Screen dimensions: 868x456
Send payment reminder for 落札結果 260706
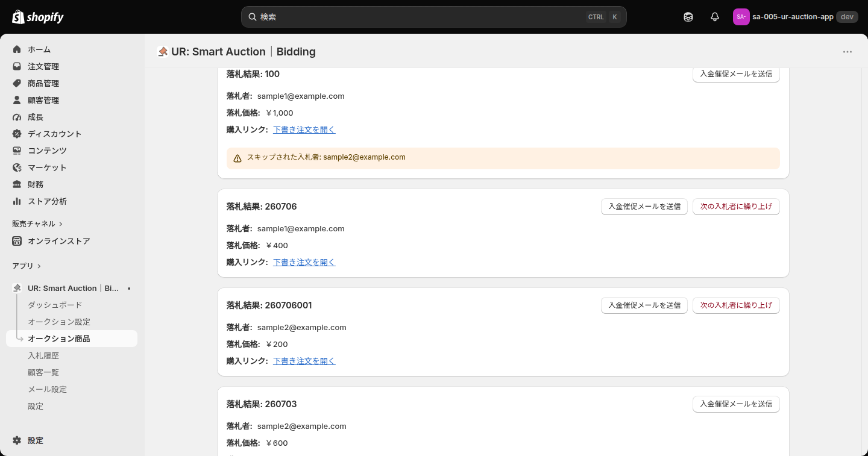point(644,207)
